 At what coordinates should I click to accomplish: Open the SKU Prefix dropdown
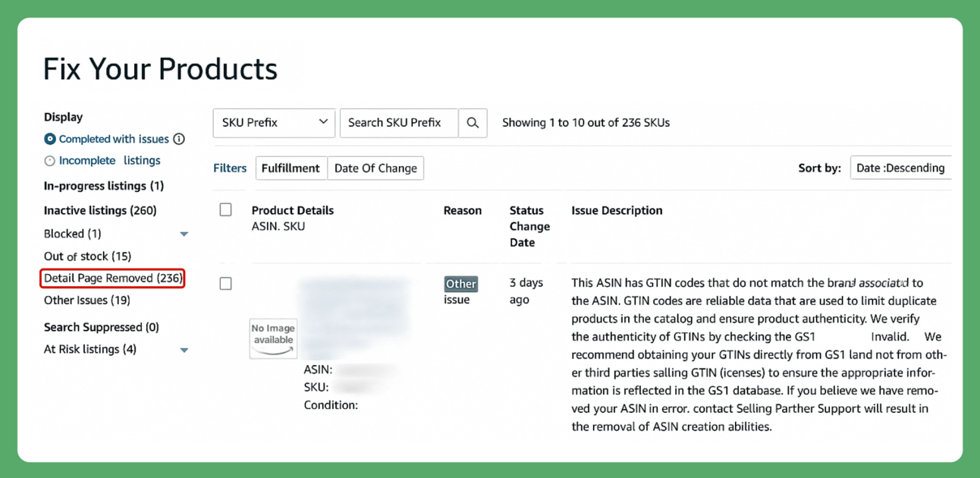point(274,123)
